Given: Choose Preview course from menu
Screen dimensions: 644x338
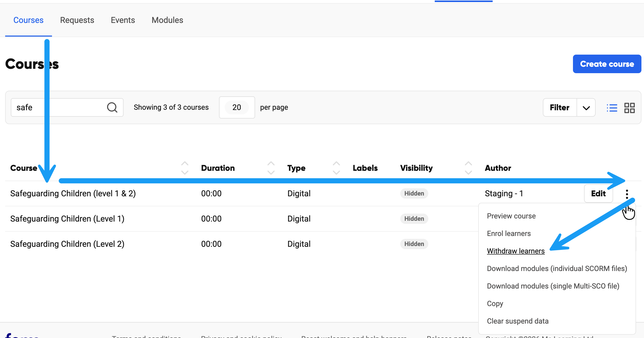Looking at the screenshot, I should [511, 216].
